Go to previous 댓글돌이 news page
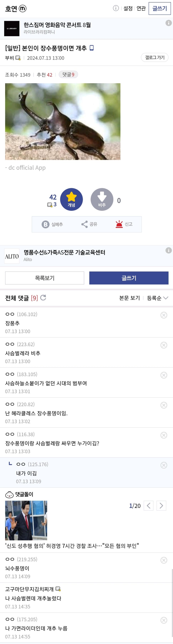Screen dimensions: 173x644 point(149,506)
